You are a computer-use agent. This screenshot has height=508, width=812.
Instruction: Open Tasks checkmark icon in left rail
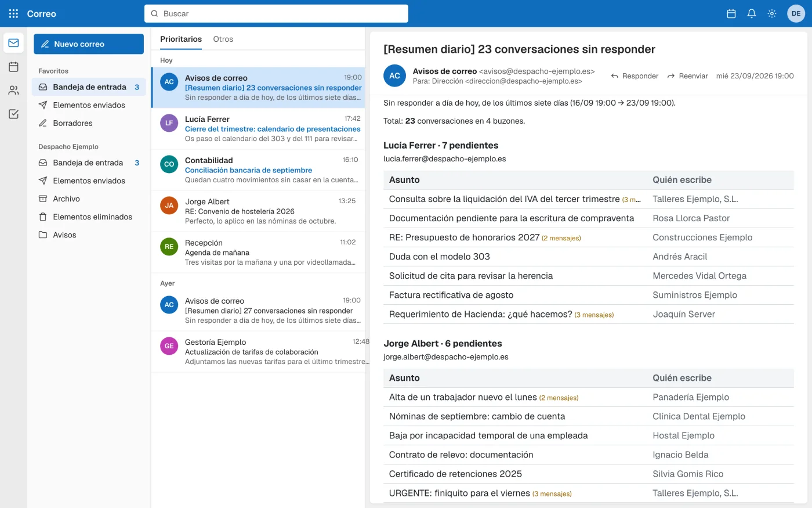[13, 114]
